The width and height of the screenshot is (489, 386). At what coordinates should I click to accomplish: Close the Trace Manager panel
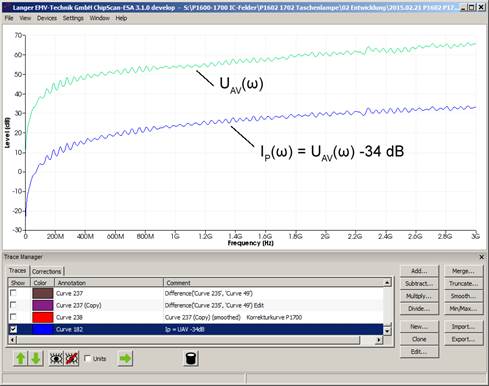481,257
